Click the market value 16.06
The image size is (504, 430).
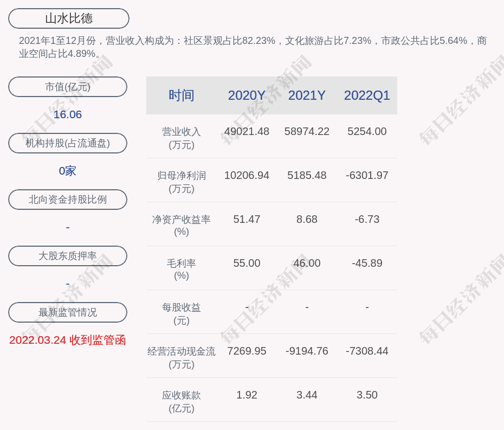[x=68, y=114]
